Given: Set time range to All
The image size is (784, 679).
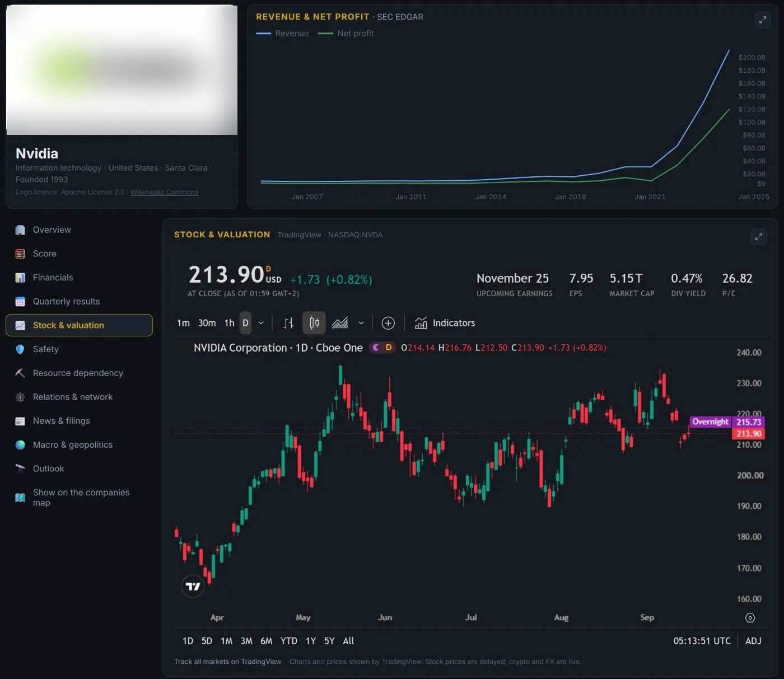Looking at the screenshot, I should tap(348, 641).
